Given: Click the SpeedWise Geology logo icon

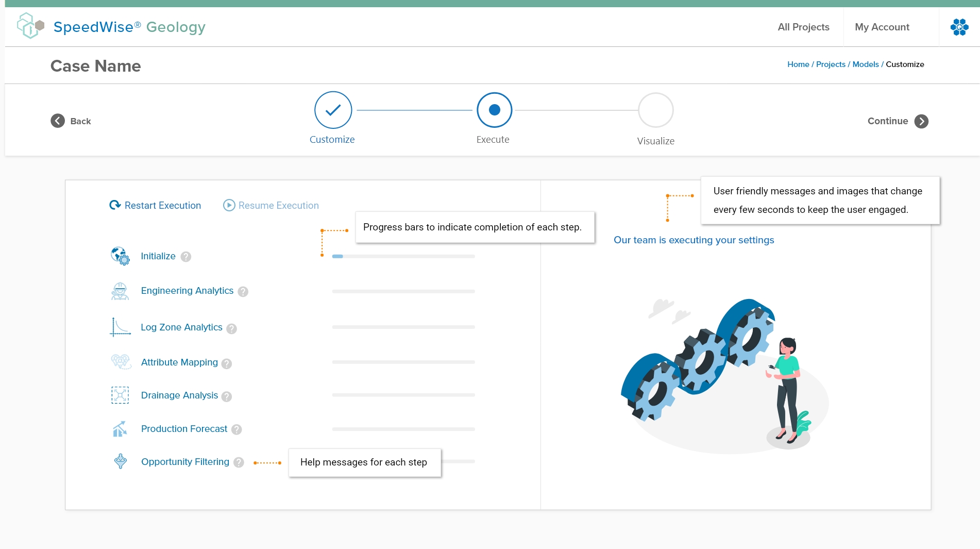Looking at the screenshot, I should click(30, 26).
